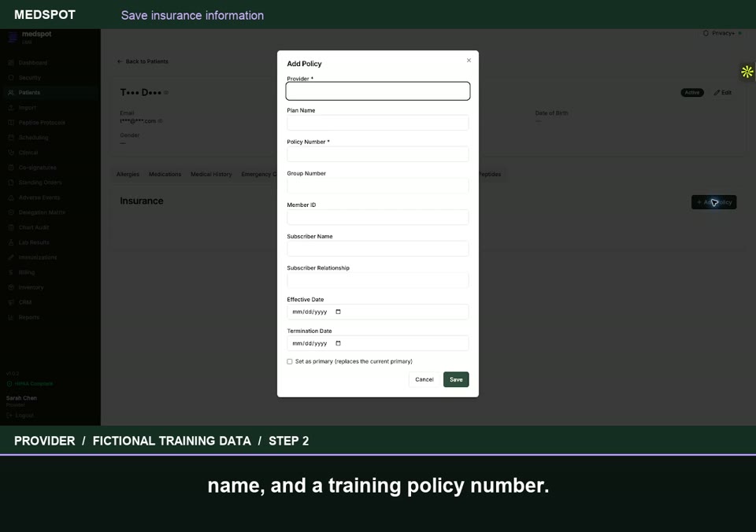The width and height of the screenshot is (756, 532).
Task: Open the Termination Date calendar picker
Action: tap(338, 343)
